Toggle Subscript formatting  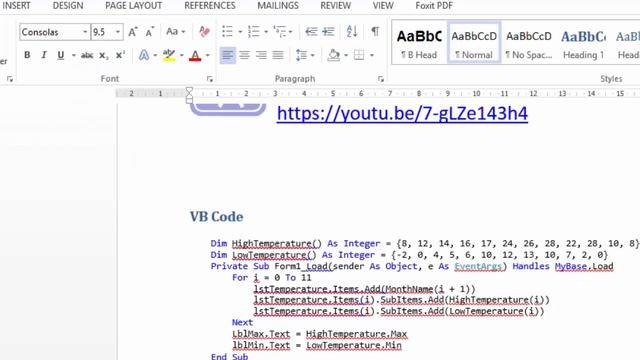coord(104,55)
